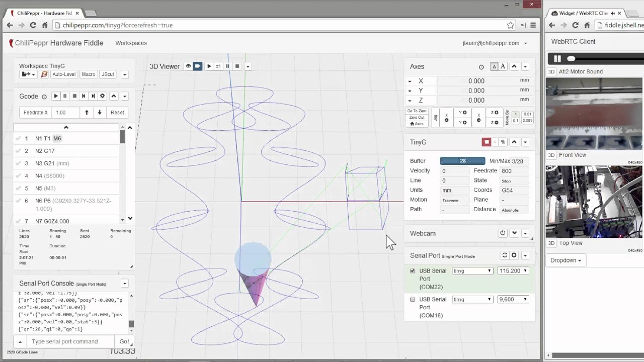Click the Axes clock icon
Screen dimensions: 644x362
pos(481,67)
